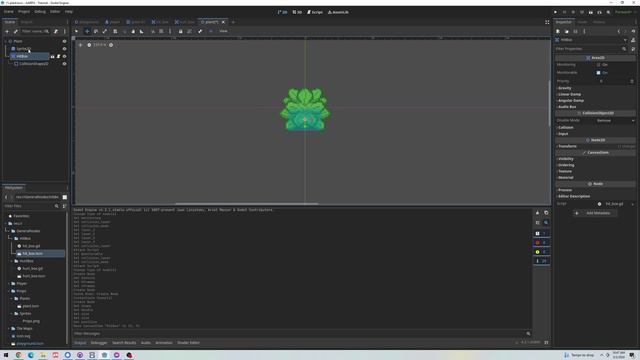The image size is (640, 360).
Task: Open the Disable Mode dropdown
Action: point(614,121)
